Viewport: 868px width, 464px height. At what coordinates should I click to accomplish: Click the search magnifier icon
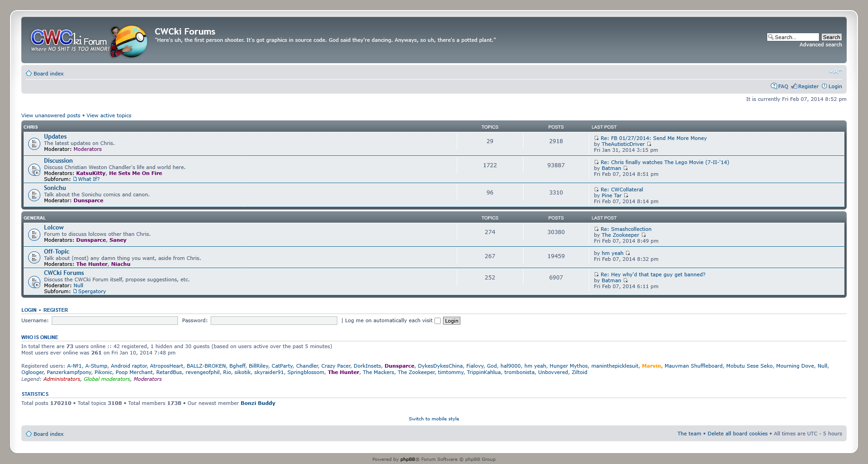click(x=771, y=37)
